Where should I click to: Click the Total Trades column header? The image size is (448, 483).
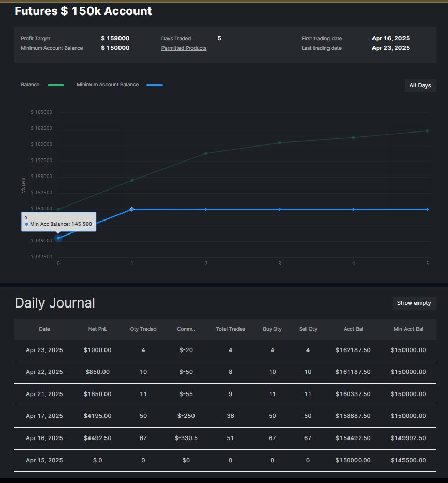coord(230,329)
